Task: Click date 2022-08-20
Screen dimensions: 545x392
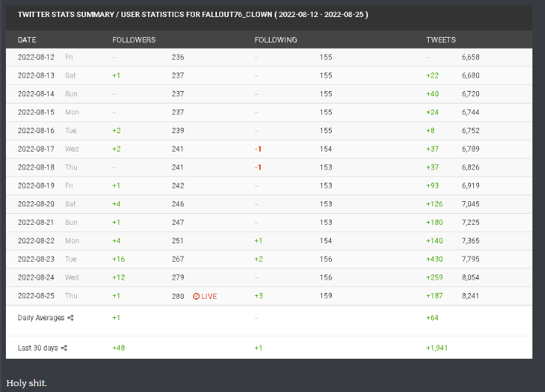Action: [36, 204]
